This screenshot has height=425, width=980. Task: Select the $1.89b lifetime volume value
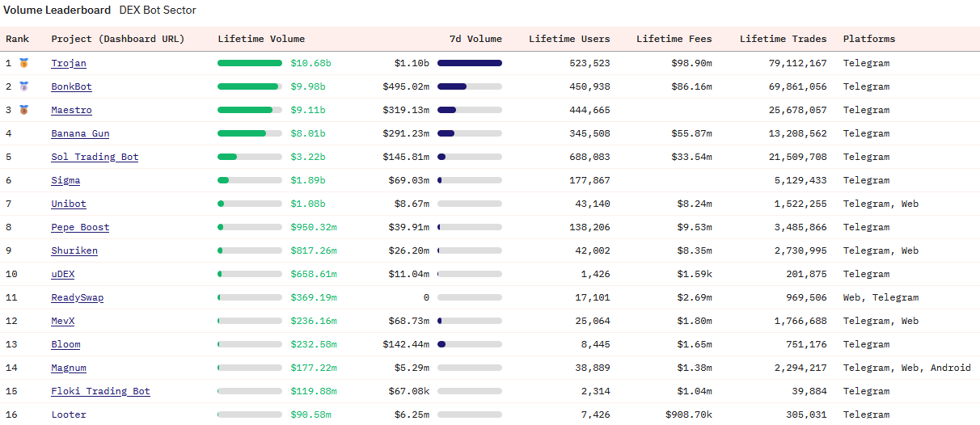tap(308, 180)
